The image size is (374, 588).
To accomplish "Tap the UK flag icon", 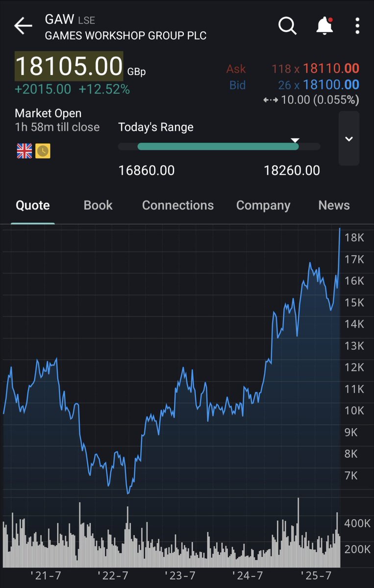I will [24, 151].
